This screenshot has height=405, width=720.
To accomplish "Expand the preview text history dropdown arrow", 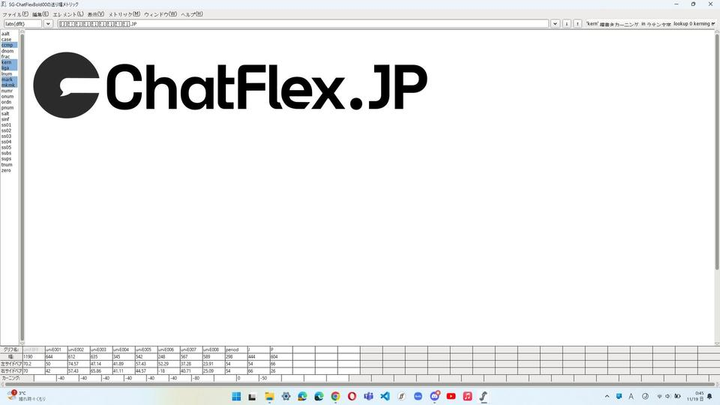I will [555, 23].
